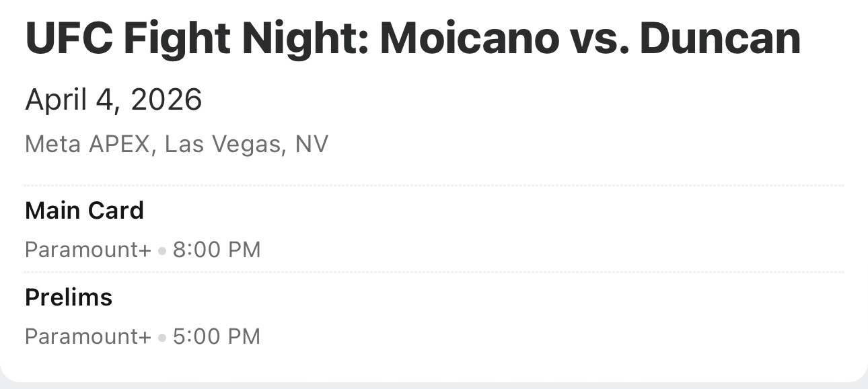This screenshot has height=389, width=868.
Task: Click the dotted divider above Main Card
Action: point(434,185)
